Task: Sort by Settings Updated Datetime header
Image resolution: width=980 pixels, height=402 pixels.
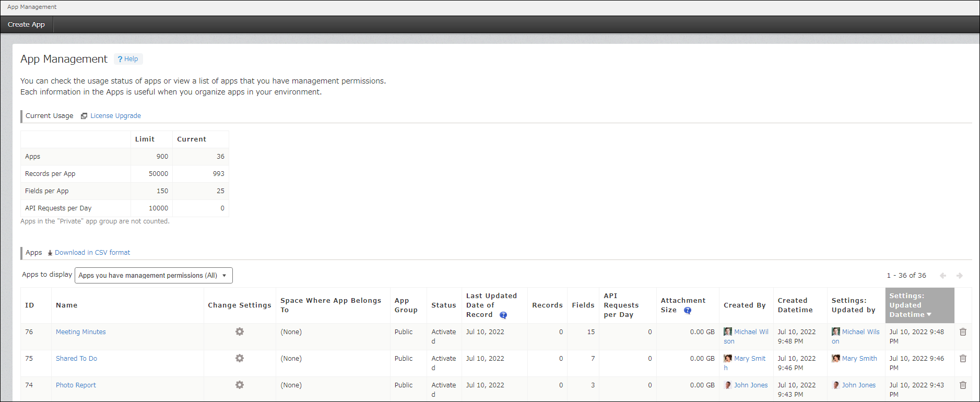Action: [919, 305]
